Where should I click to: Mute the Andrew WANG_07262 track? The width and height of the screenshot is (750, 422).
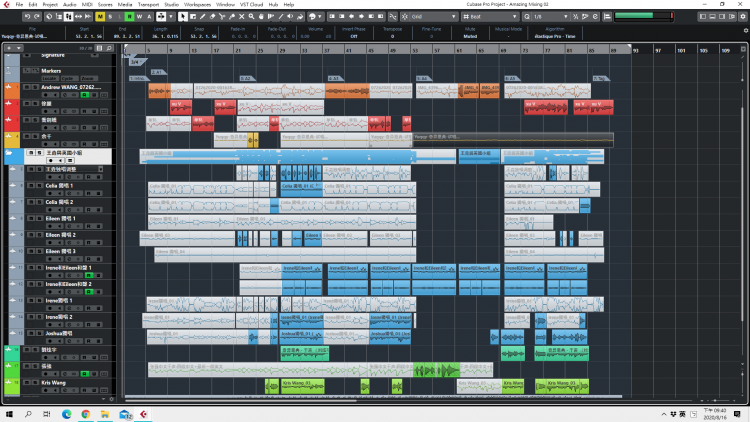pos(27,87)
